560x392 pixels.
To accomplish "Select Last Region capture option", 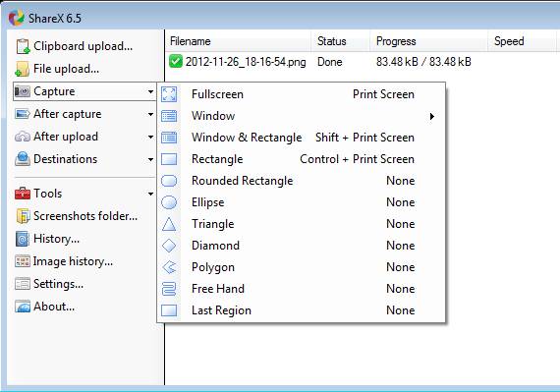I will point(301,310).
